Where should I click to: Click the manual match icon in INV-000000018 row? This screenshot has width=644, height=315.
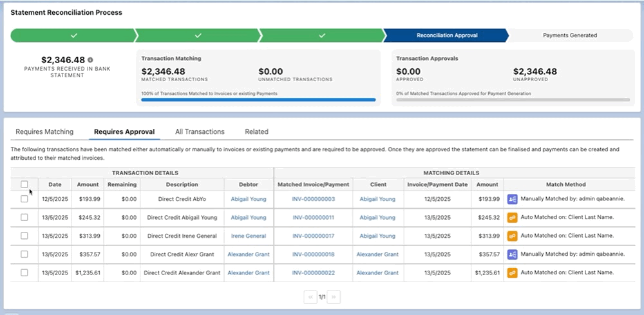512,254
